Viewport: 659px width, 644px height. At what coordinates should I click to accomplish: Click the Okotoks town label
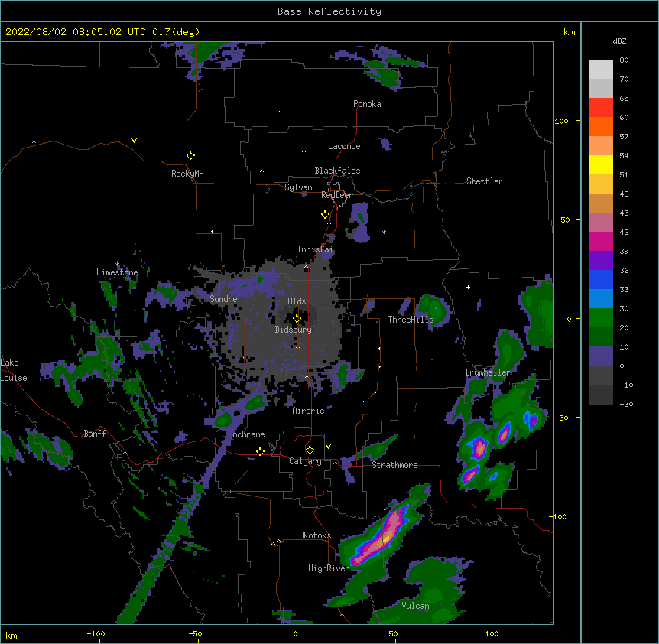pos(315,535)
